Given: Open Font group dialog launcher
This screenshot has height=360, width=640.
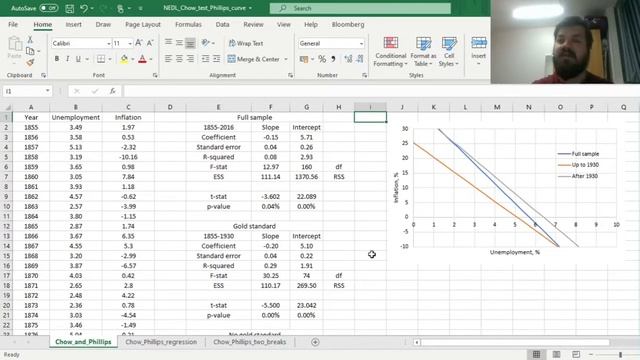Looking at the screenshot, I should click(155, 76).
